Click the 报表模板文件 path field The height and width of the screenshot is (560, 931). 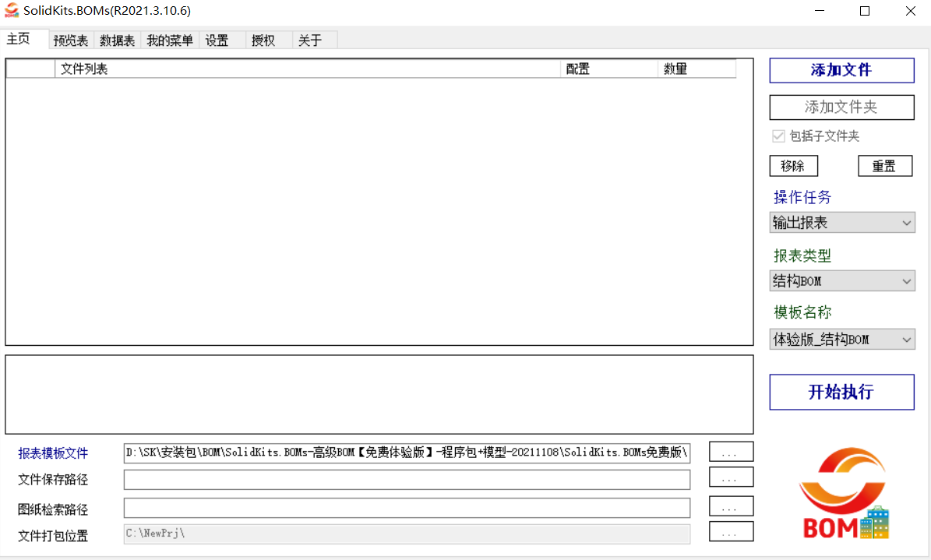click(407, 453)
